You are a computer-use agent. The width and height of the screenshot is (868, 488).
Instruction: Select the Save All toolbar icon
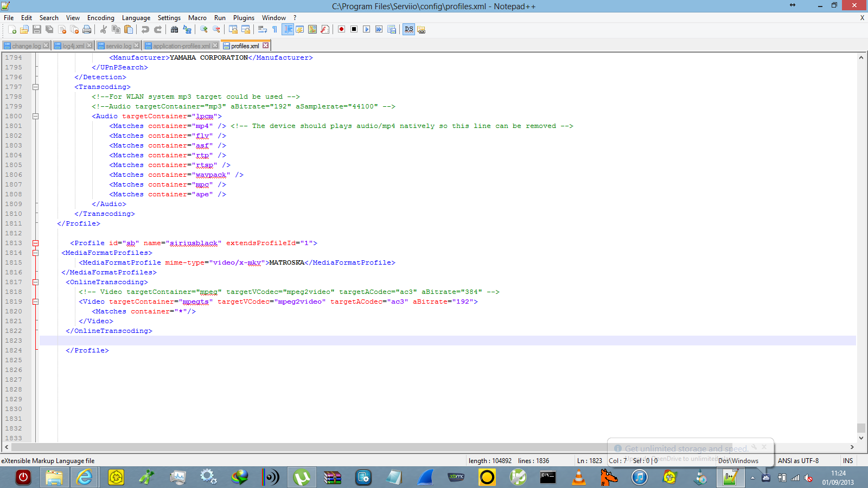tap(49, 30)
